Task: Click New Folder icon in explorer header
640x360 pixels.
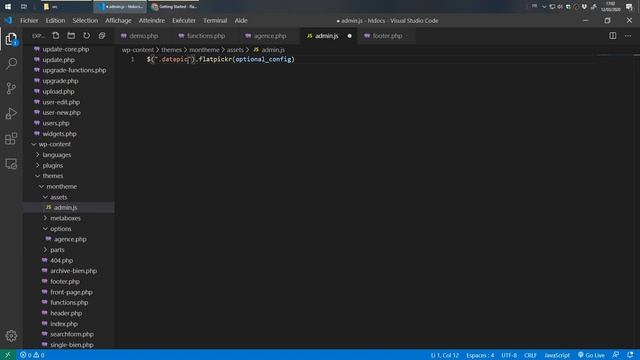Action: click(71, 36)
